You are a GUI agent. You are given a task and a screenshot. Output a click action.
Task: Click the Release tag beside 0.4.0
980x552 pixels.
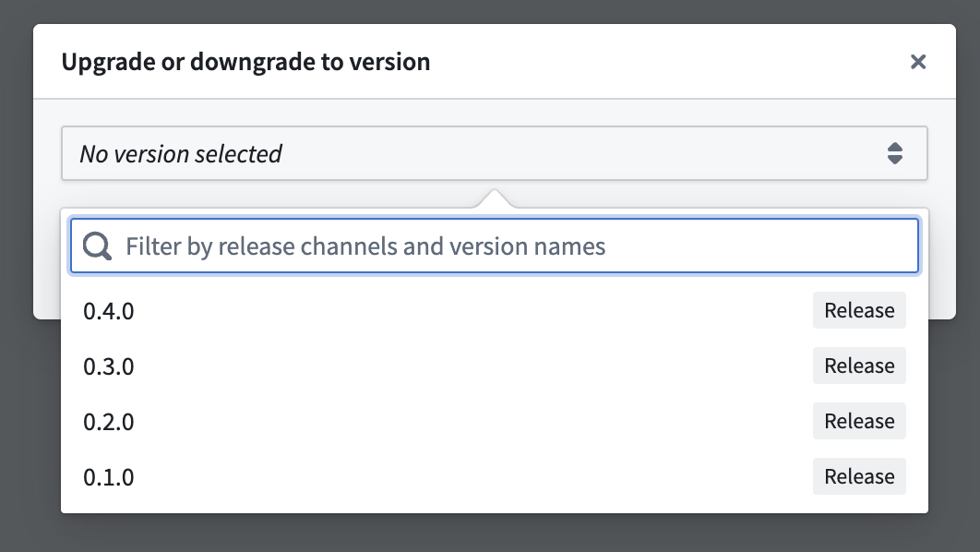859,310
